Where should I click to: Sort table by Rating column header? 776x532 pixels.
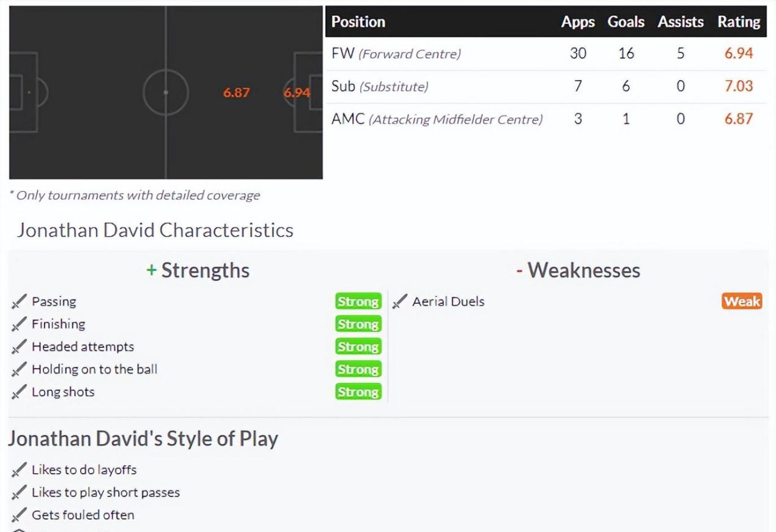(739, 22)
